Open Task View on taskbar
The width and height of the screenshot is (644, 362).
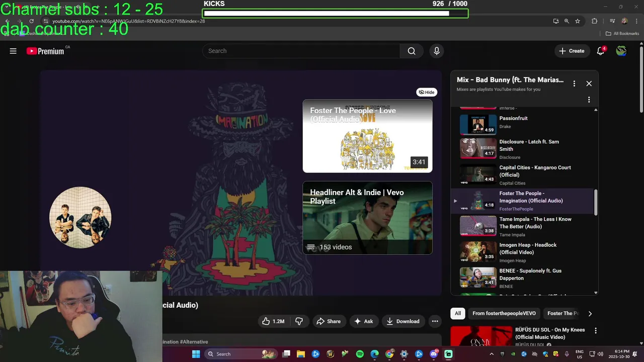[x=286, y=354]
